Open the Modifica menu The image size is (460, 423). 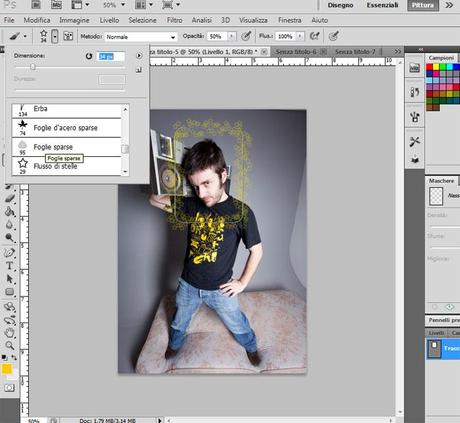tap(37, 20)
